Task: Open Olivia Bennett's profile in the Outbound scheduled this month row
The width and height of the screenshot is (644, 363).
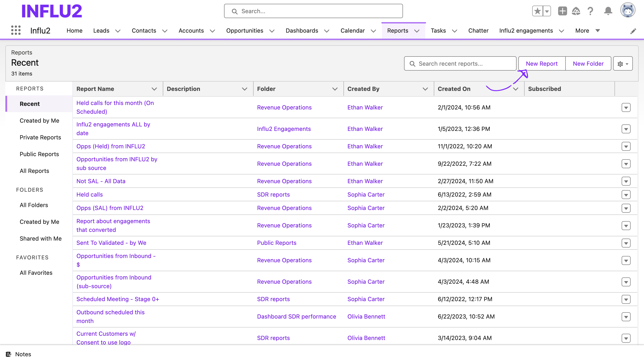Action: pos(366,317)
